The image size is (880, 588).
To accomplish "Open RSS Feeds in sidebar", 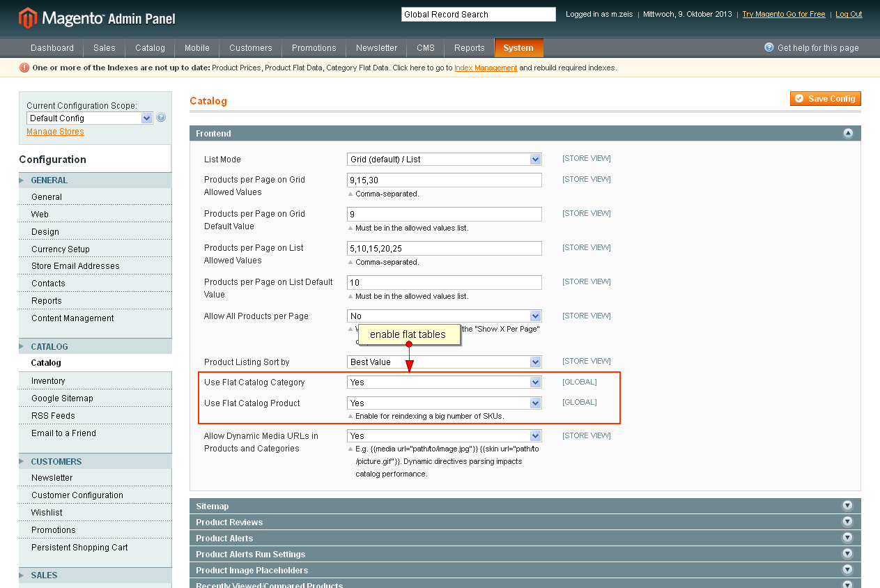I will pos(95,416).
